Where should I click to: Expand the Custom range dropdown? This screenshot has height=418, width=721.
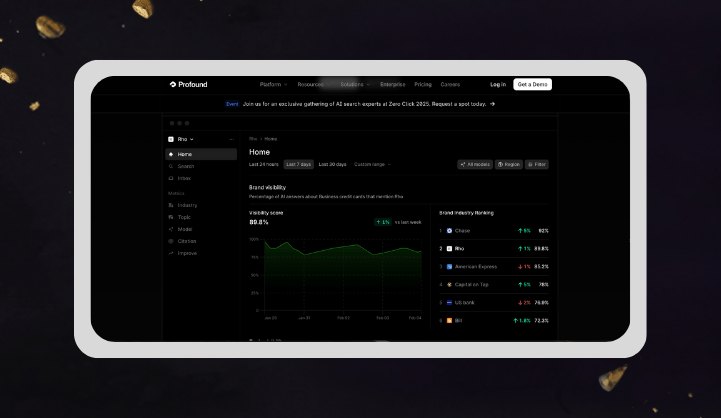click(372, 164)
